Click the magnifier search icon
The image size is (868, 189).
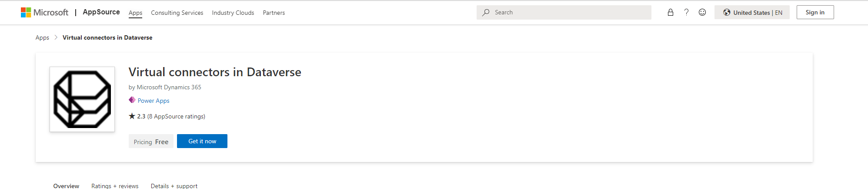pos(486,13)
